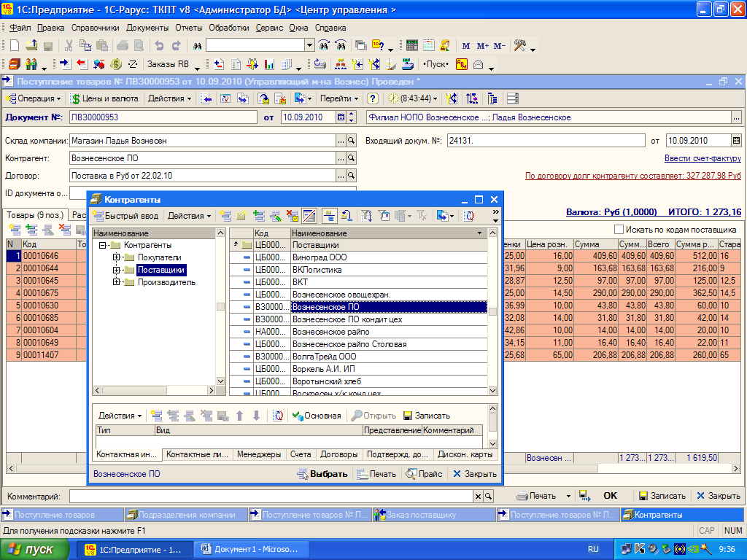Open the Отчеты menu
The image size is (747, 560).
pos(189,28)
